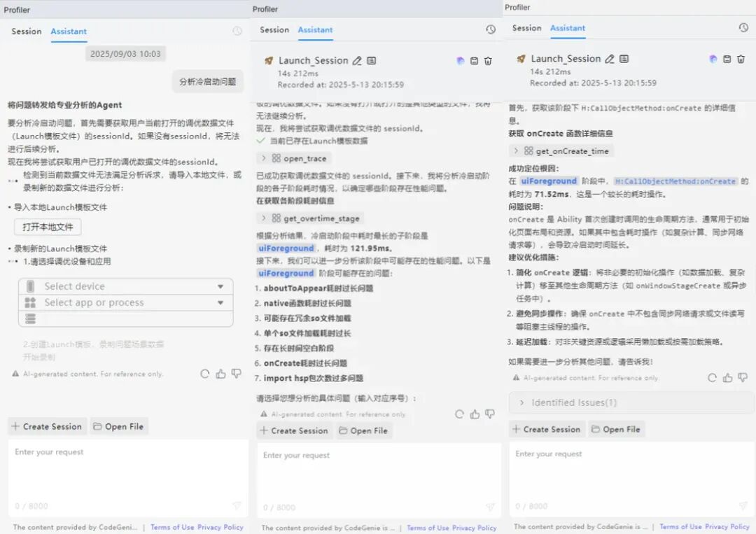Viewport: 756px width, 534px height.
Task: Open the Select device dropdown
Action: pyautogui.click(x=126, y=286)
